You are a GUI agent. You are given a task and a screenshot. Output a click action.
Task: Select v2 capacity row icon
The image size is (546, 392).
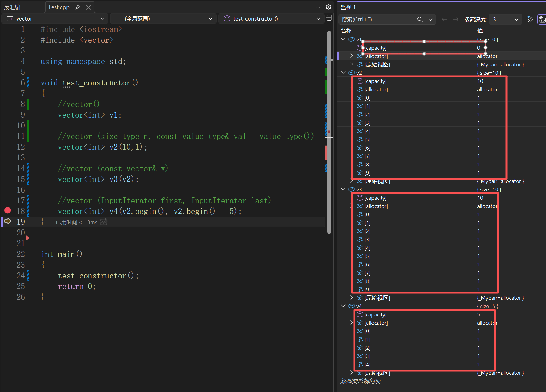point(360,81)
